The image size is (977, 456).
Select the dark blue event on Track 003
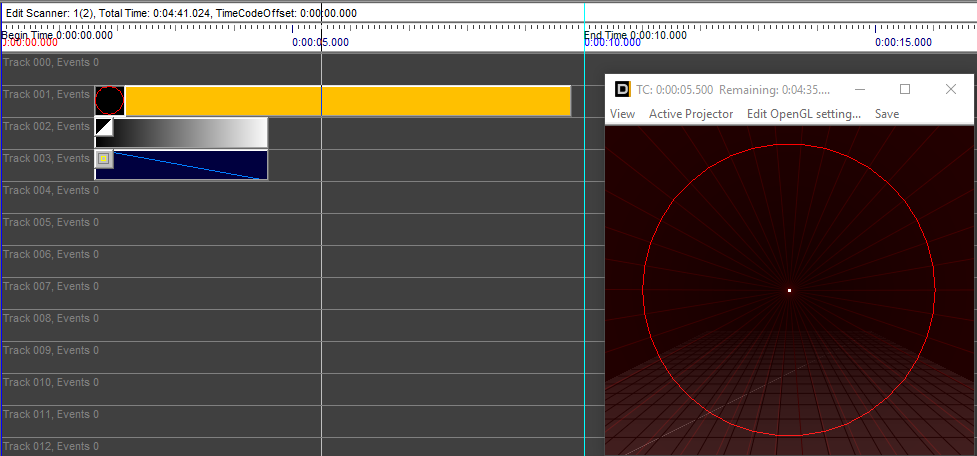coord(190,165)
